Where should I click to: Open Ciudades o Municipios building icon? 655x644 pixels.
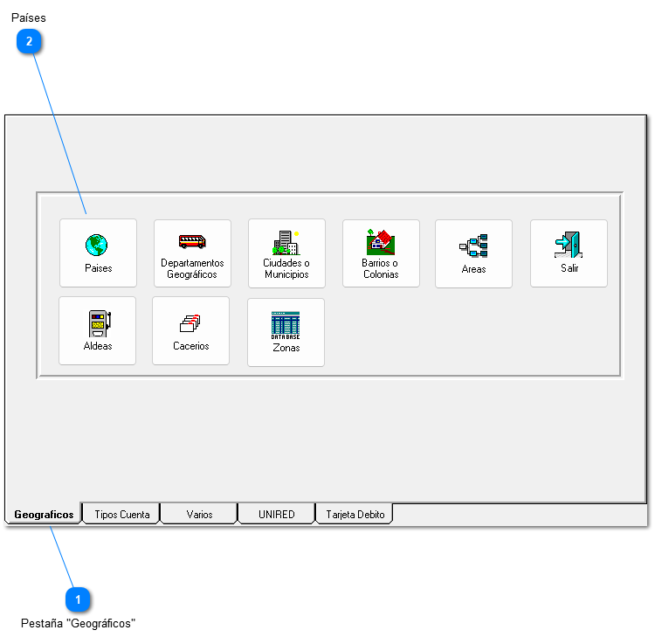coord(286,243)
